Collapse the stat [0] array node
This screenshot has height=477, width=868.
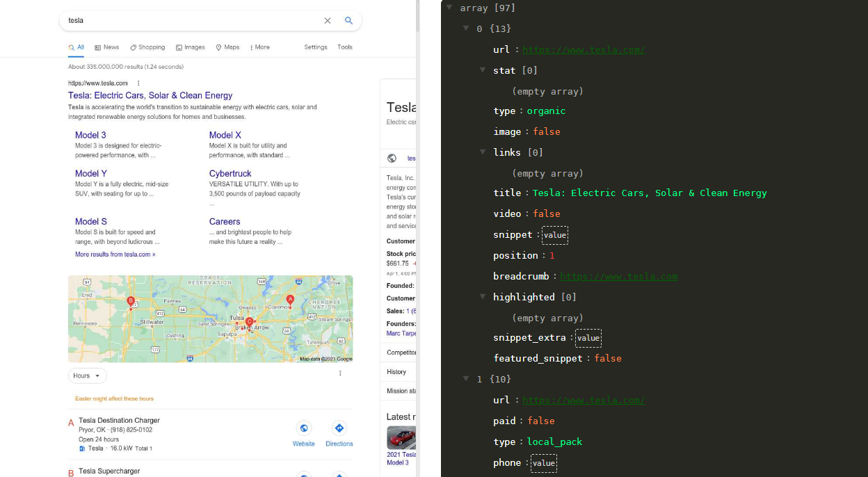483,70
